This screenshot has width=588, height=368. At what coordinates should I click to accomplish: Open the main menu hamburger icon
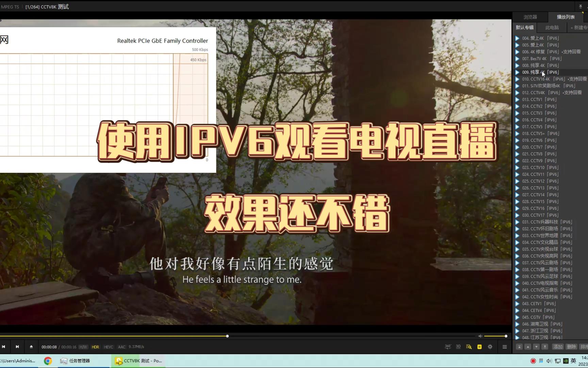505,347
